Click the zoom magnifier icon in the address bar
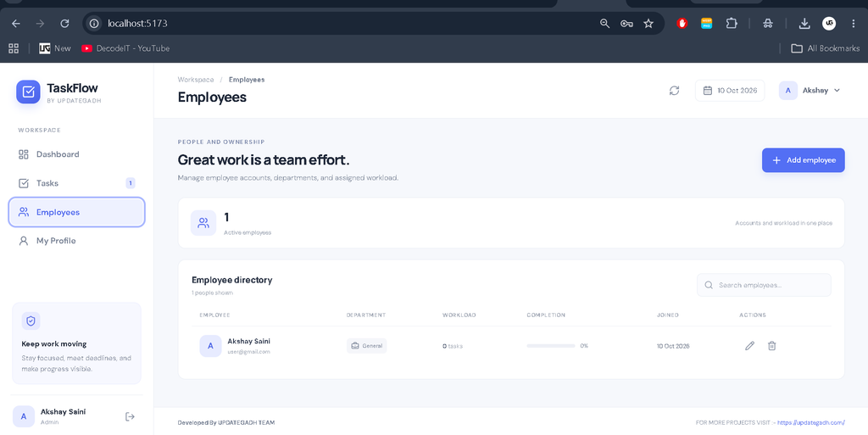This screenshot has height=435, width=868. [x=604, y=23]
